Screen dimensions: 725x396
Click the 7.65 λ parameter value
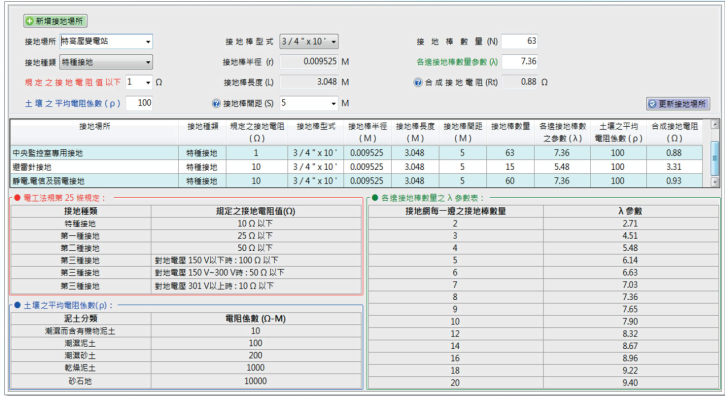click(x=630, y=309)
